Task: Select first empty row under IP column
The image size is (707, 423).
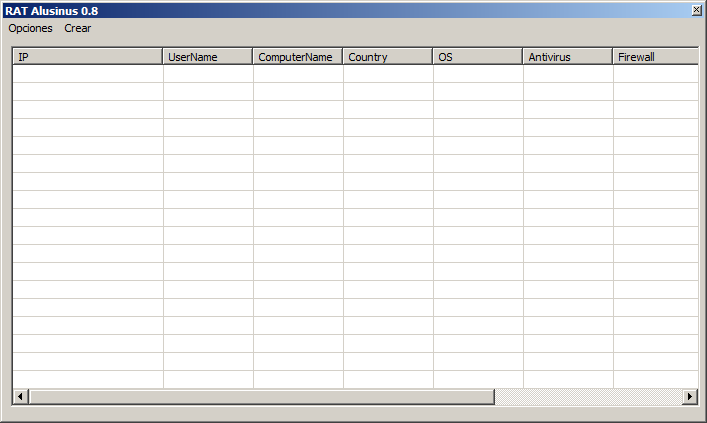Action: [x=87, y=74]
